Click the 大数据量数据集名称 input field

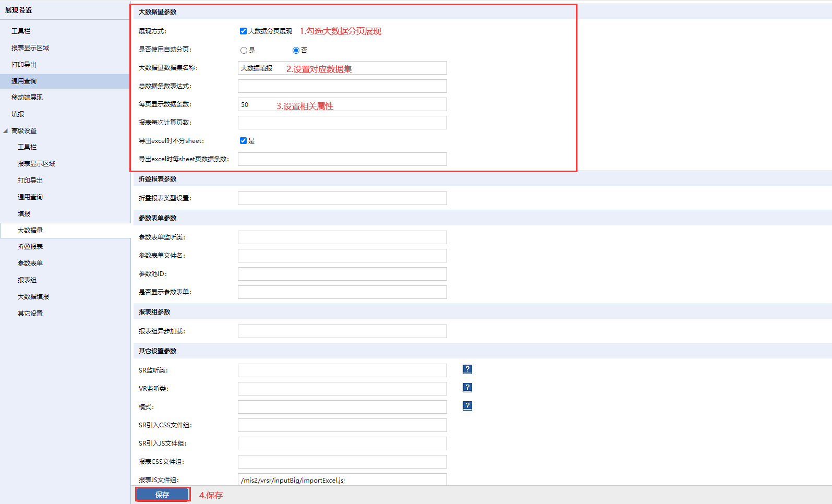click(x=342, y=68)
